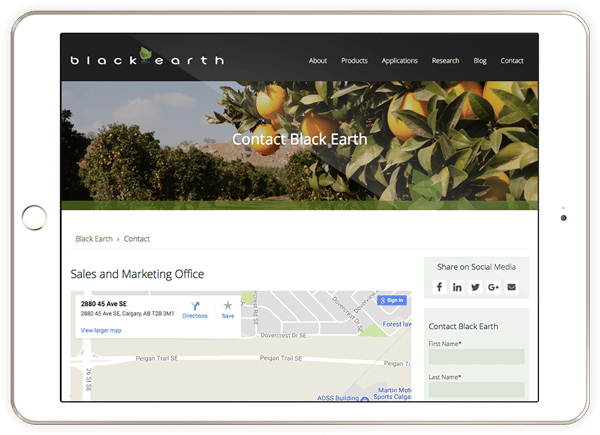Click the Contact Black Earth hero title
The width and height of the screenshot is (600, 435).
pos(300,139)
